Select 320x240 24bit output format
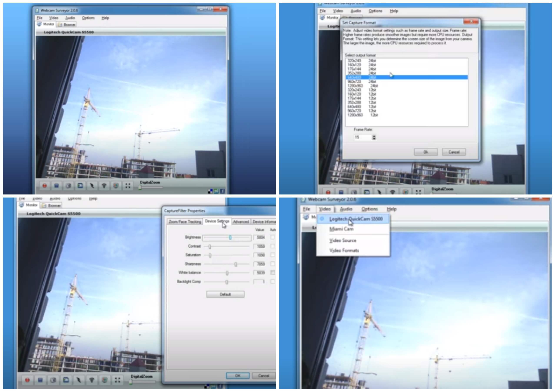Screen dimensions: 555x392 coord(407,61)
